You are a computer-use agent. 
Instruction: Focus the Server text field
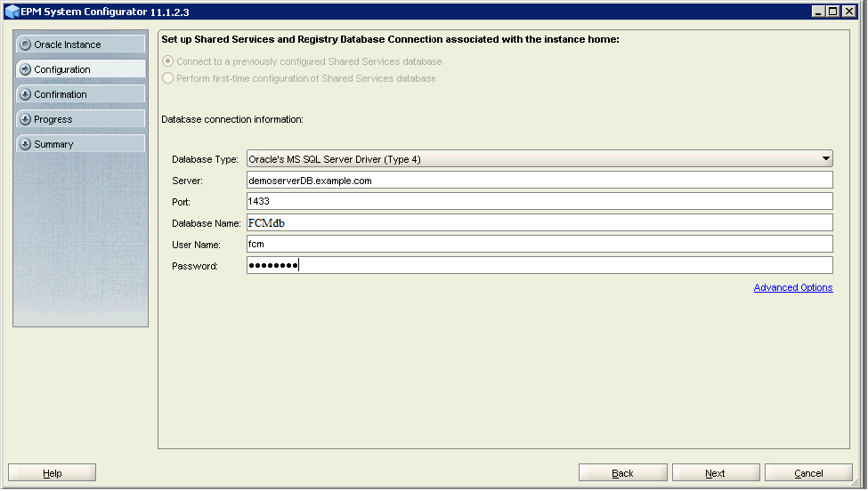coord(539,181)
